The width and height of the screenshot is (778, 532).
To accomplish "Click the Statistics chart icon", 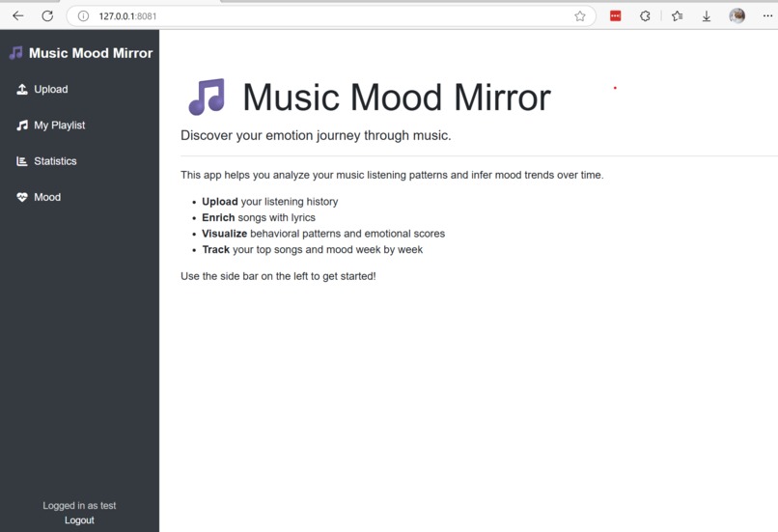I will (22, 161).
